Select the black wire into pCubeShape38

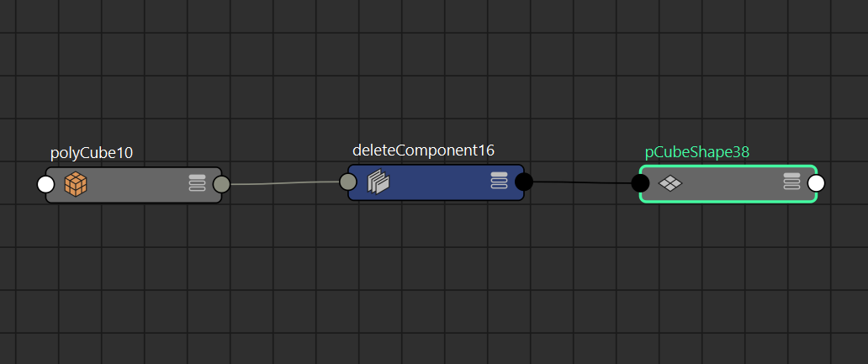point(582,182)
